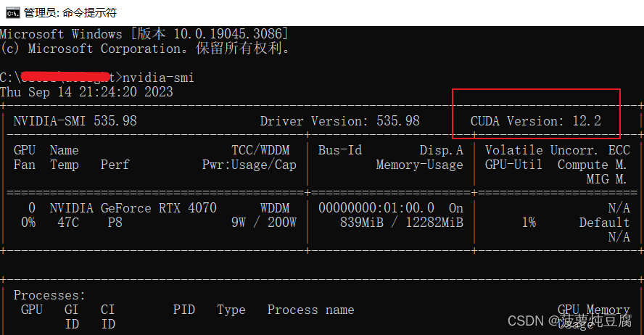
Task: Click the 'Disp.A' column header
Action: tap(442, 150)
